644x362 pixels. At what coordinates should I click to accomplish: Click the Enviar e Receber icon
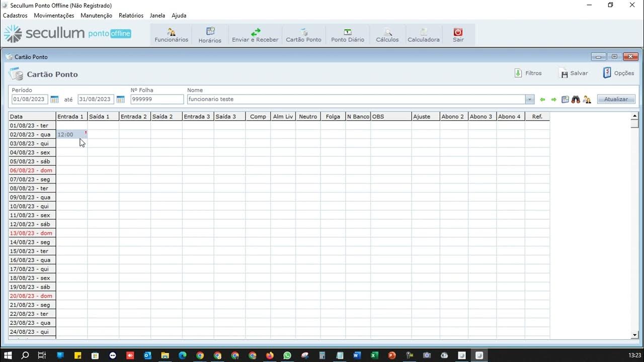[255, 35]
